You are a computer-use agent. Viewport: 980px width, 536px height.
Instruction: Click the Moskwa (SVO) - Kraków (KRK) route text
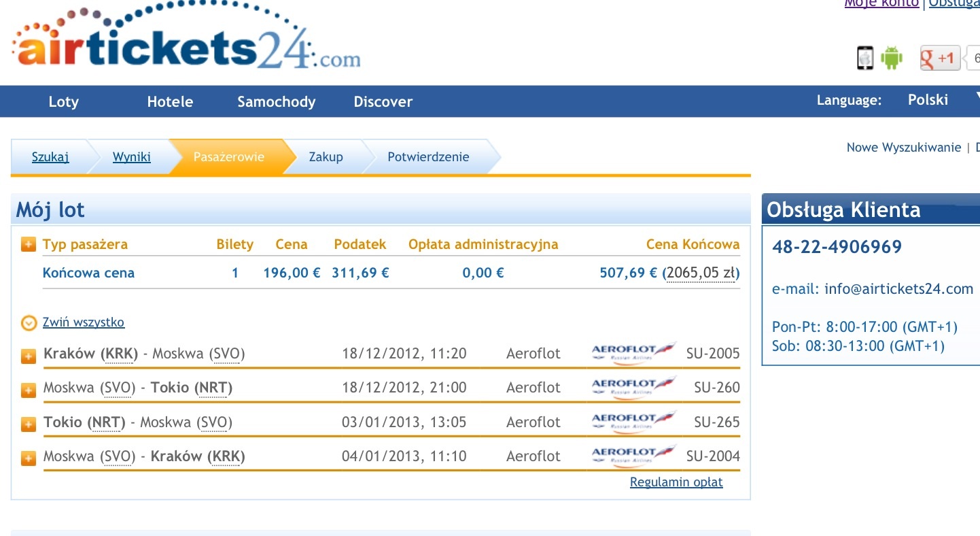pyautogui.click(x=144, y=456)
